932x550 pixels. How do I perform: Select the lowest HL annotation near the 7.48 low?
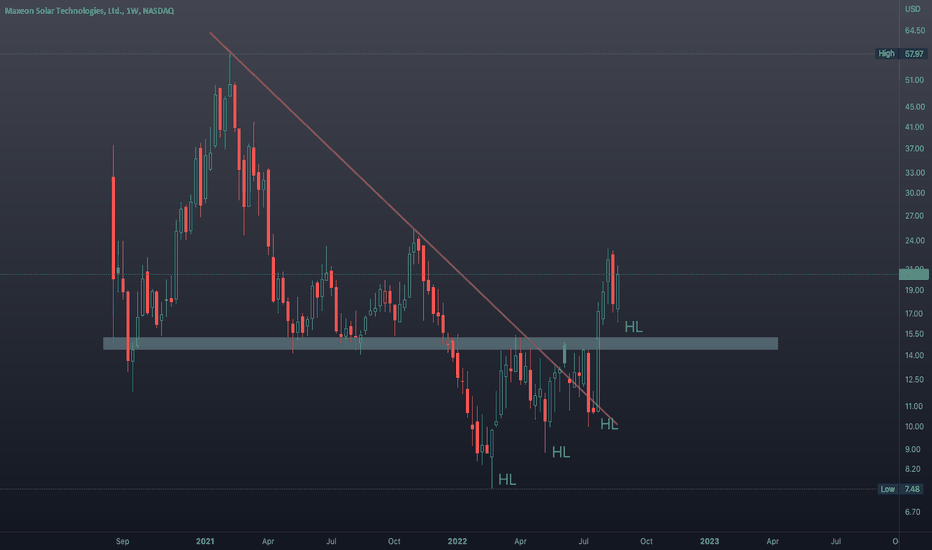pyautogui.click(x=507, y=479)
